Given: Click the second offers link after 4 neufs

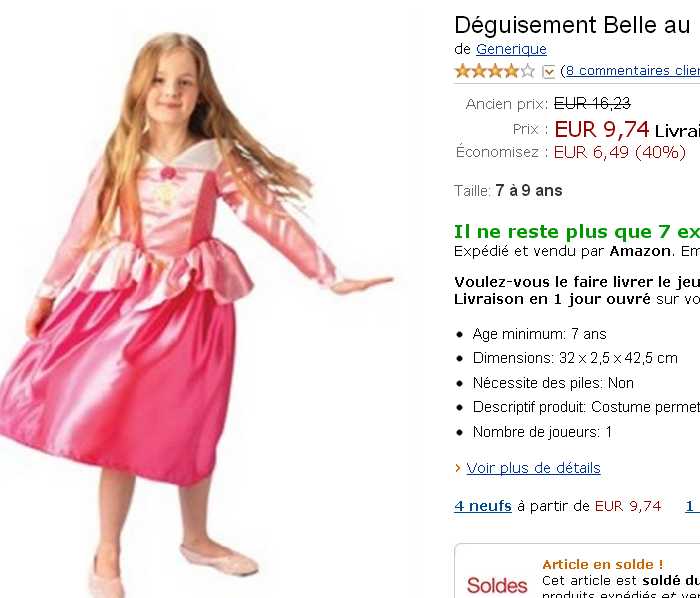Looking at the screenshot, I should point(692,506).
